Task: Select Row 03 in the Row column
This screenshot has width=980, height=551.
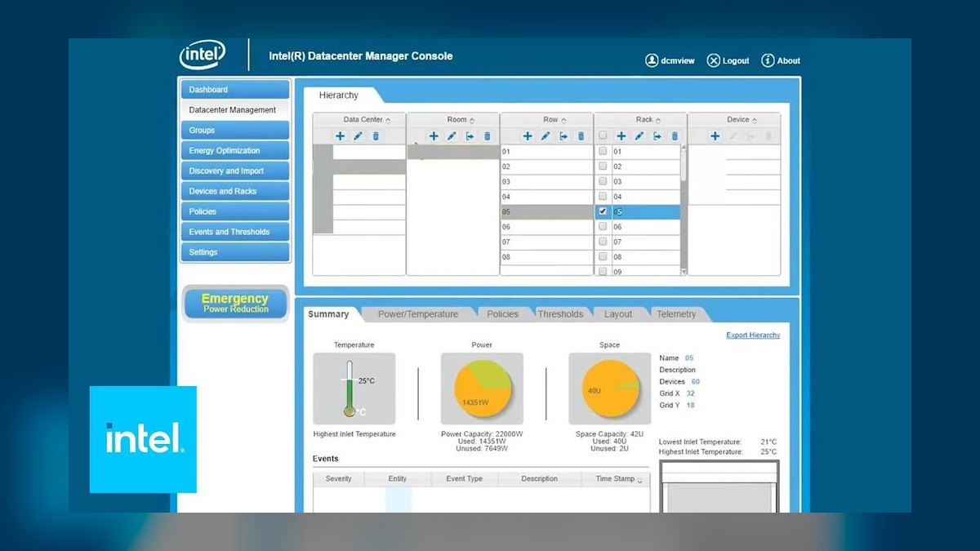Action: pos(546,181)
